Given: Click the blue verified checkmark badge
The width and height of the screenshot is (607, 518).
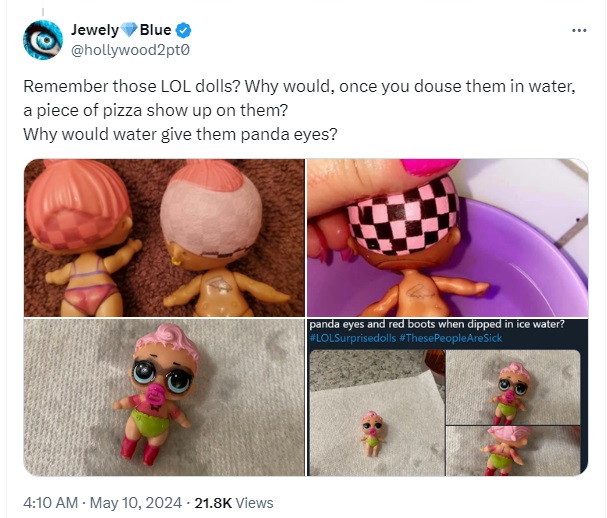Looking at the screenshot, I should [x=183, y=30].
